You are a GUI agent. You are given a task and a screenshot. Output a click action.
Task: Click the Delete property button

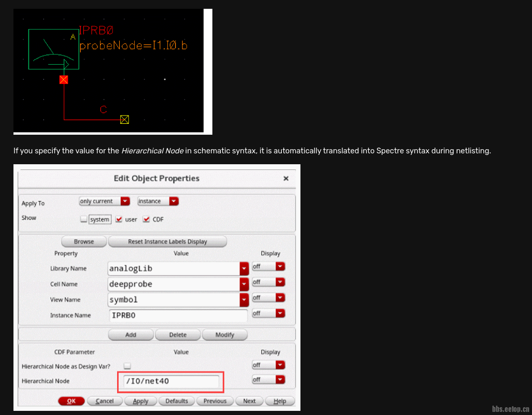tap(178, 335)
